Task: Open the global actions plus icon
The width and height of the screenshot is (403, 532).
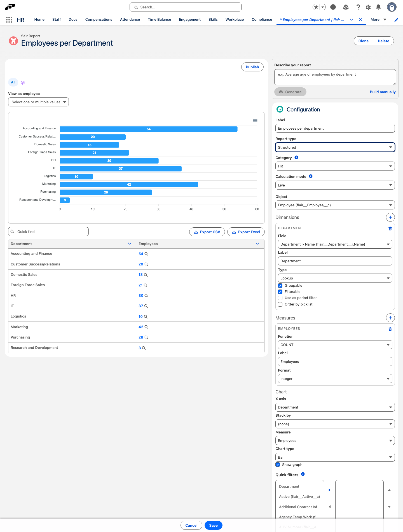Action: [x=333, y=7]
